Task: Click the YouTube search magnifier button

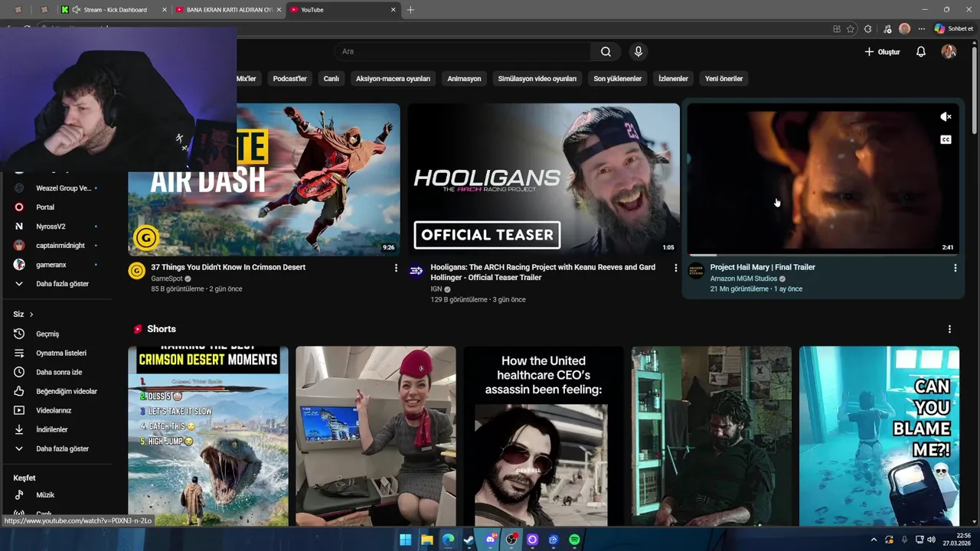Action: coord(606,51)
